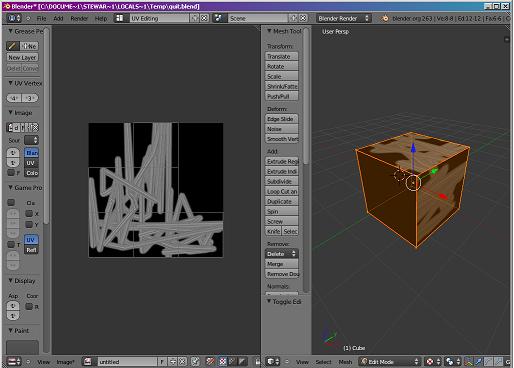Viewport: 514px width, 368px height.
Task: Toggle the 3D manipulator widget icon
Action: pyautogui.click(x=468, y=361)
